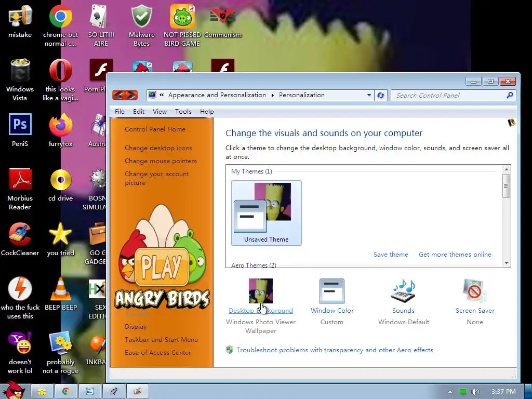Click 'Change your account picture' link
The image size is (532, 399).
click(157, 178)
